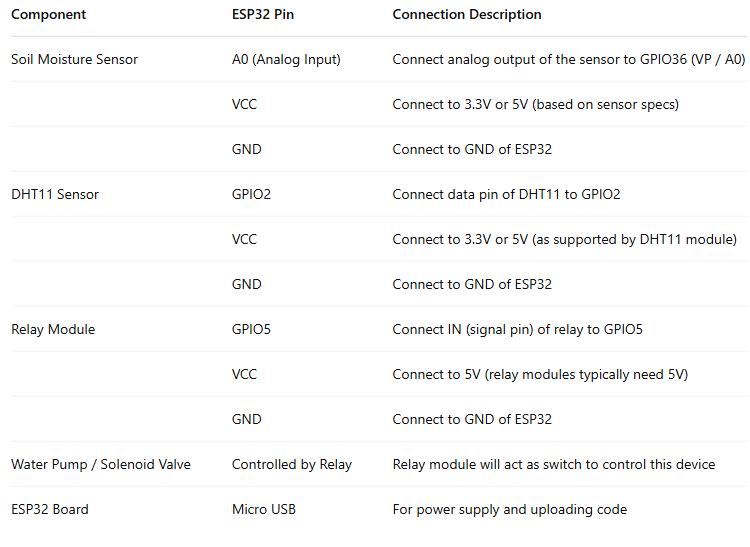
Task: Click the GPIO2 pin cell
Action: point(251,194)
